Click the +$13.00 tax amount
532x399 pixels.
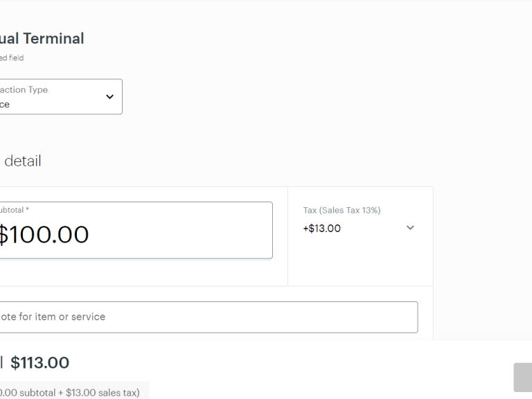click(x=321, y=229)
